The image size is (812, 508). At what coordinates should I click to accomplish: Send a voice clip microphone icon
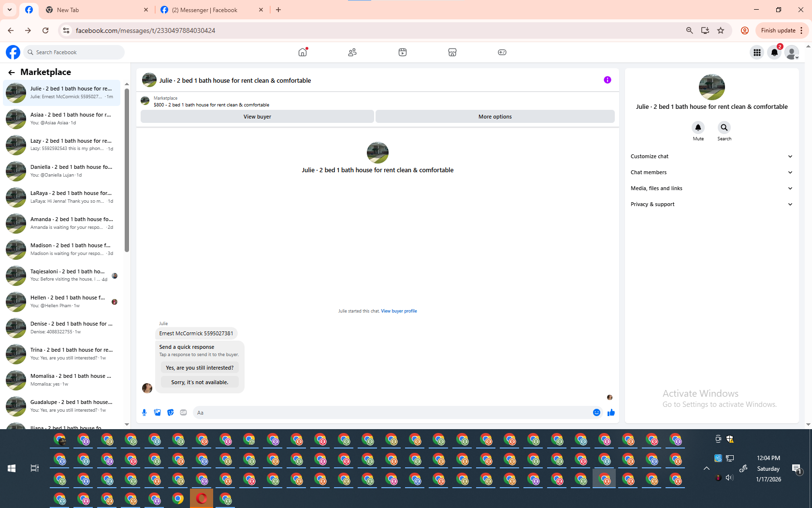click(x=144, y=413)
